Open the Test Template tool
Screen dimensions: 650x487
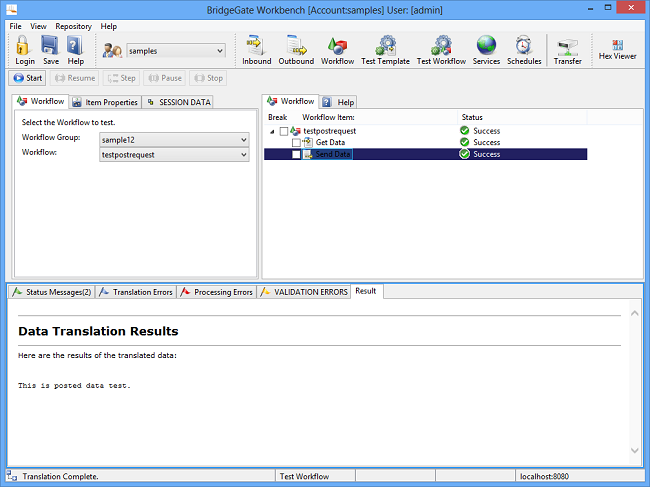tap(385, 48)
